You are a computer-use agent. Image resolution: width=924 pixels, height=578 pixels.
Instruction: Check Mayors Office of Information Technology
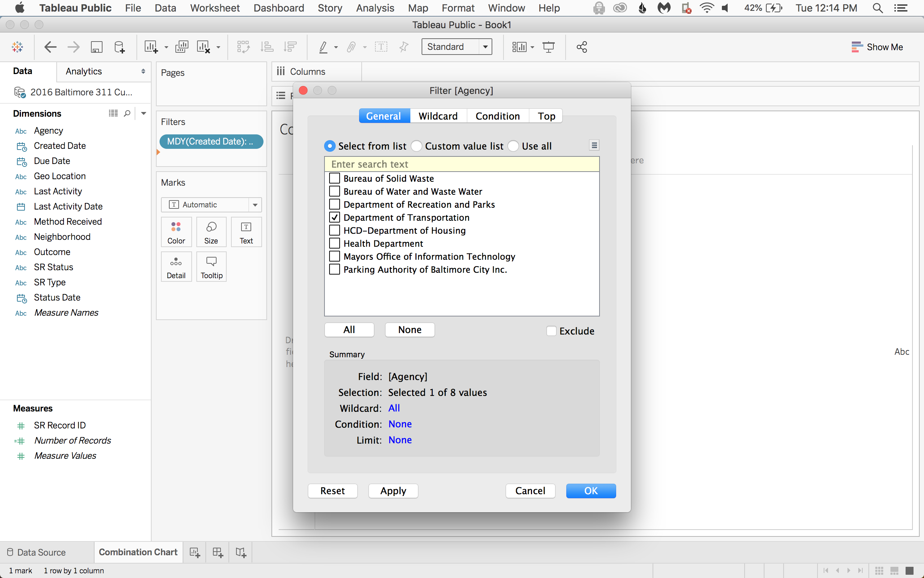click(x=335, y=256)
